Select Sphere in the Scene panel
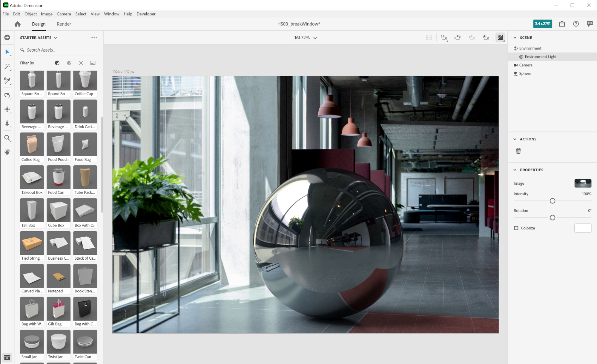 pyautogui.click(x=525, y=73)
